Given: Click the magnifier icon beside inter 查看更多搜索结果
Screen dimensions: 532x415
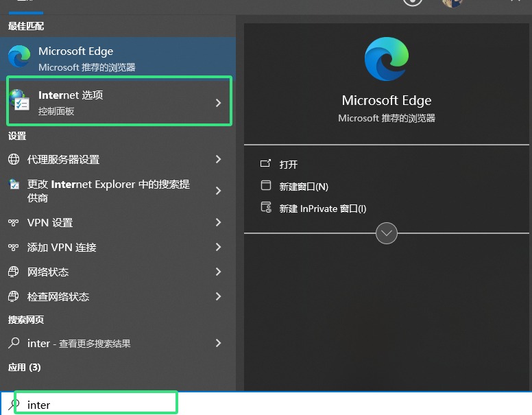Looking at the screenshot, I should pos(14,343).
